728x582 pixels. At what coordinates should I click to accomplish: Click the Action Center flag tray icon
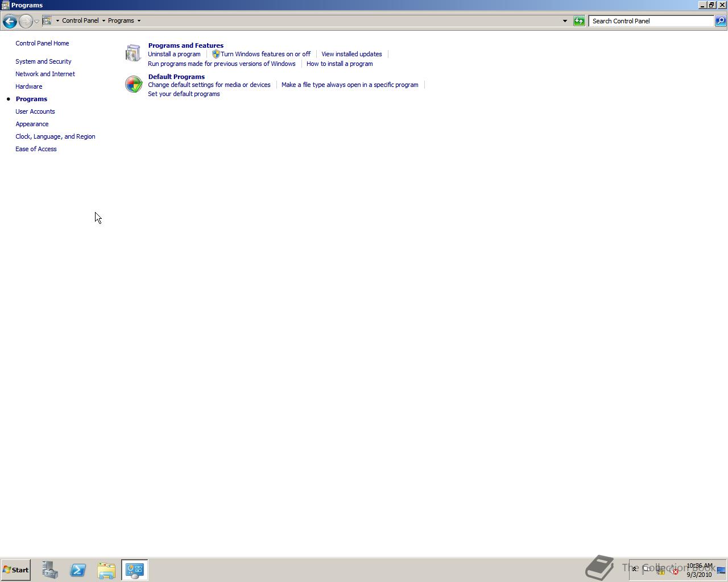point(647,569)
